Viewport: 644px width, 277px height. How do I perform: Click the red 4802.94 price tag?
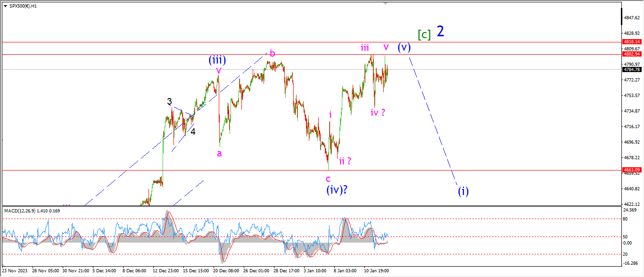click(x=632, y=54)
